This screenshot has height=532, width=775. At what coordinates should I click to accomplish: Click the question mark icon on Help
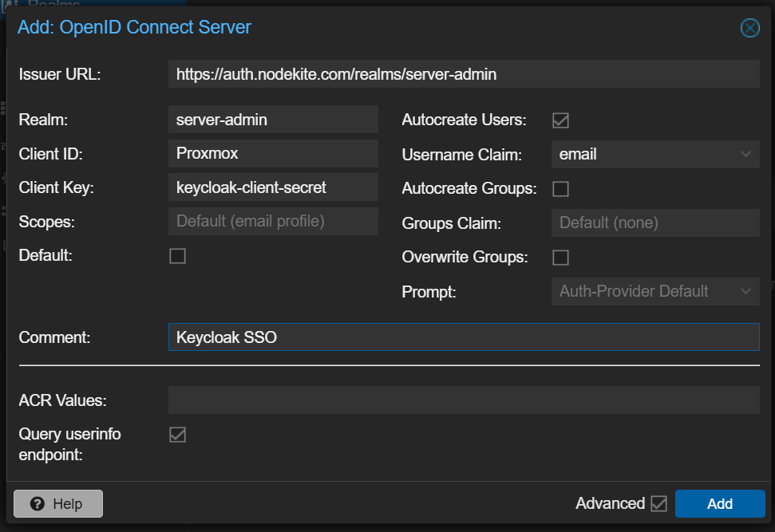tap(37, 504)
